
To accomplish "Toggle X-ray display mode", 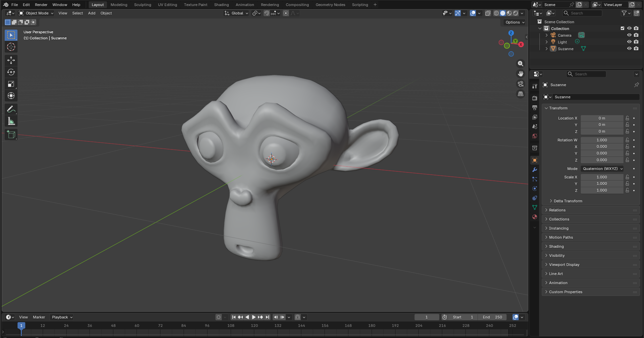I will point(488,13).
